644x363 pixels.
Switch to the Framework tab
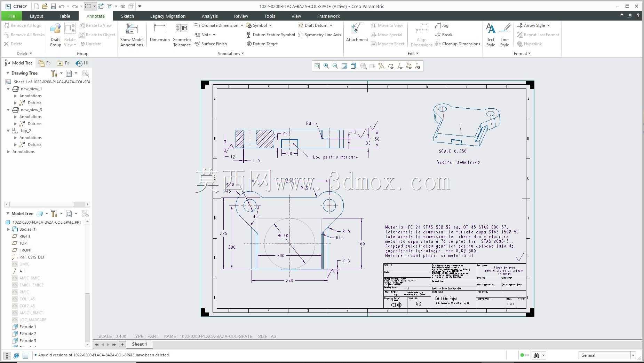pos(328,16)
